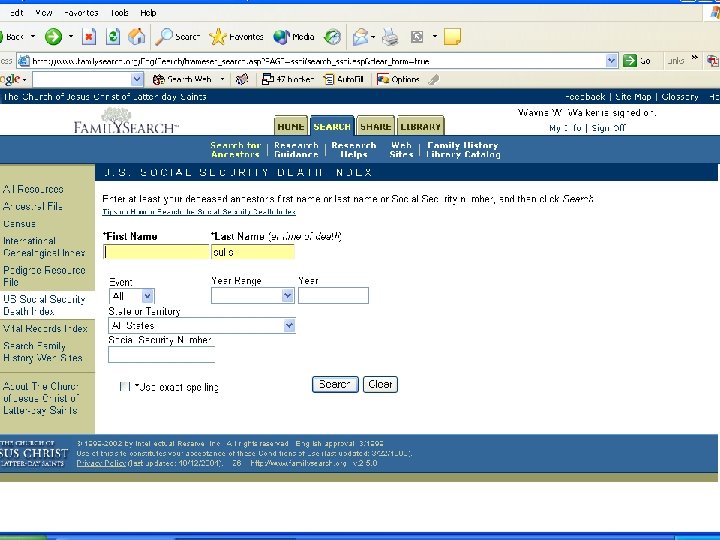Select Census in the sidebar

pyautogui.click(x=19, y=224)
